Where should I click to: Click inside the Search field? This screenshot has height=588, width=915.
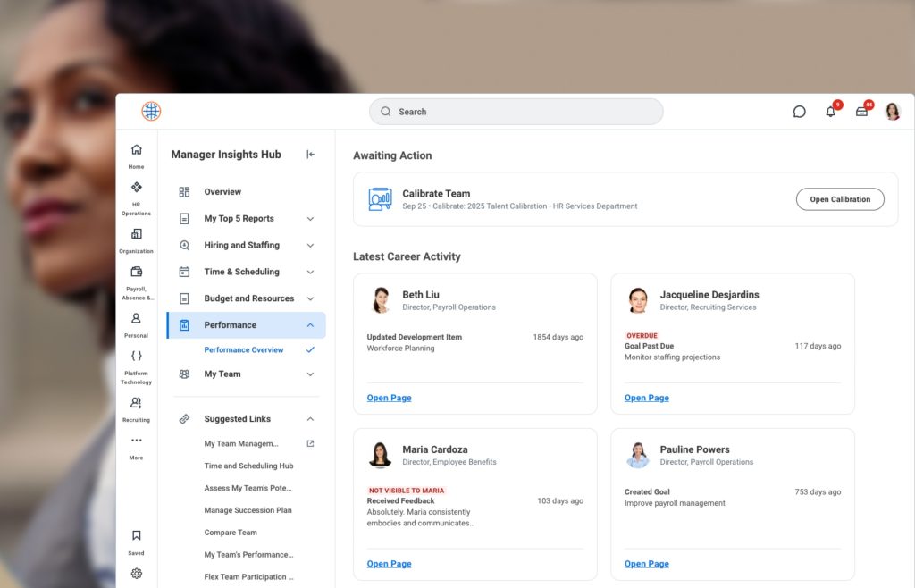pos(516,111)
